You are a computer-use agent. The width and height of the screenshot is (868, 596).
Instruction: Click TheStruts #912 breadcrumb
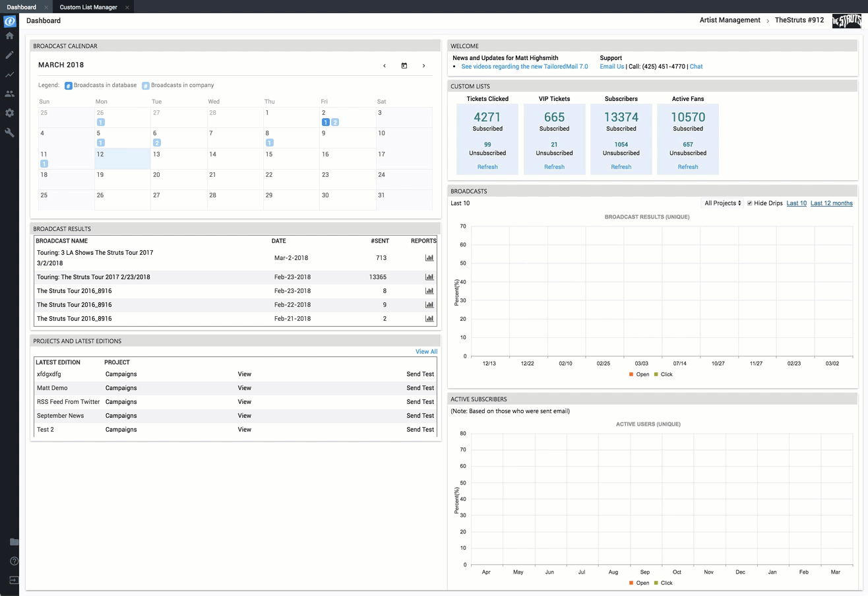pos(799,20)
